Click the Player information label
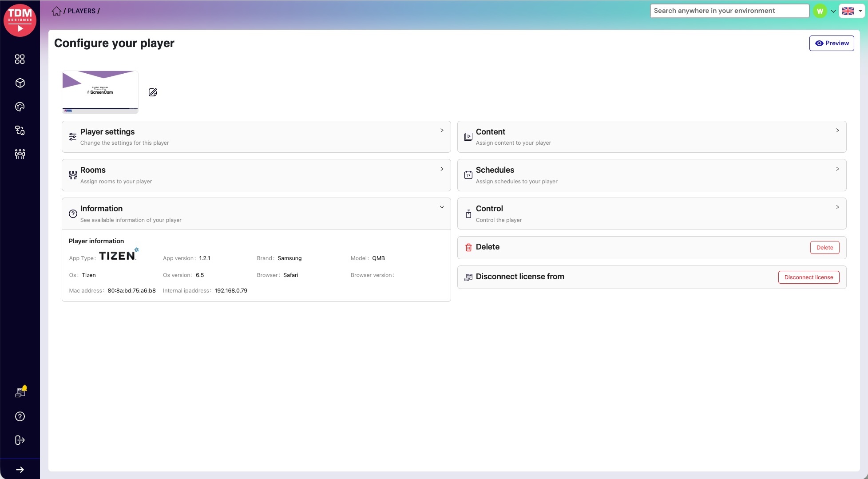Screen dimensions: 868x479 pyautogui.click(x=96, y=241)
